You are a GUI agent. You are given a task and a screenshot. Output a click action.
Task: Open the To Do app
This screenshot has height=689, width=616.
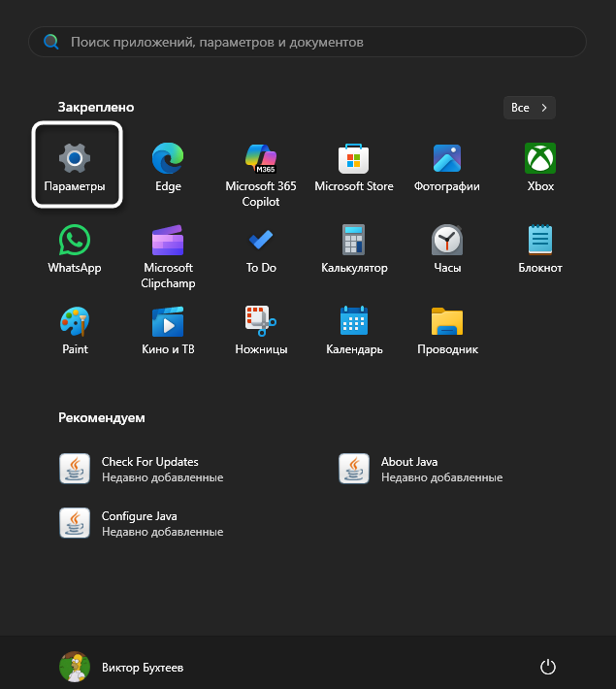click(261, 248)
